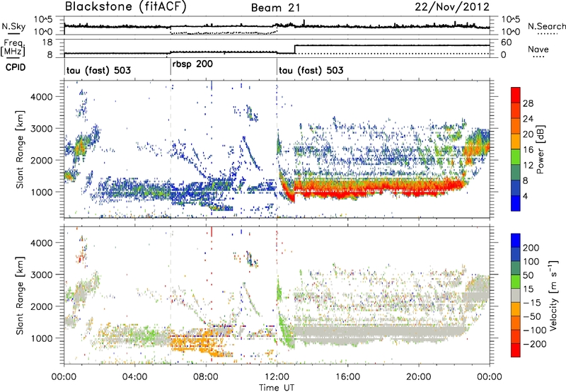The height and width of the screenshot is (392, 566).
Task: Click the '4000' tick on the power panel
Action: coord(41,97)
